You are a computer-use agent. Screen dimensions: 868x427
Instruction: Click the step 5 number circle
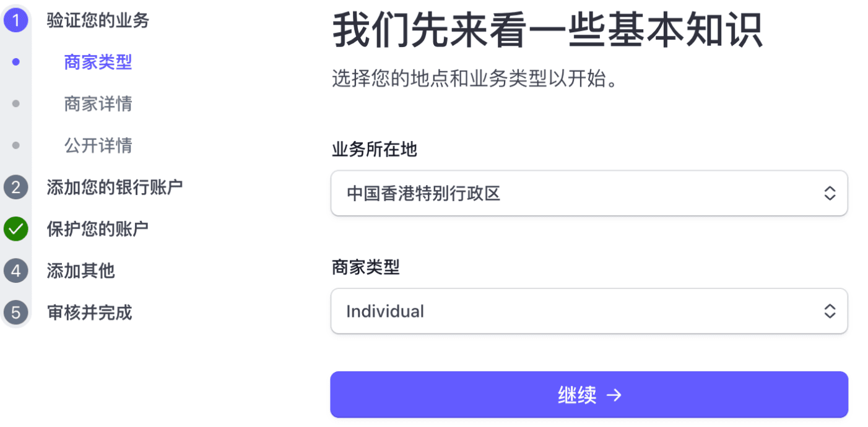coord(16,313)
